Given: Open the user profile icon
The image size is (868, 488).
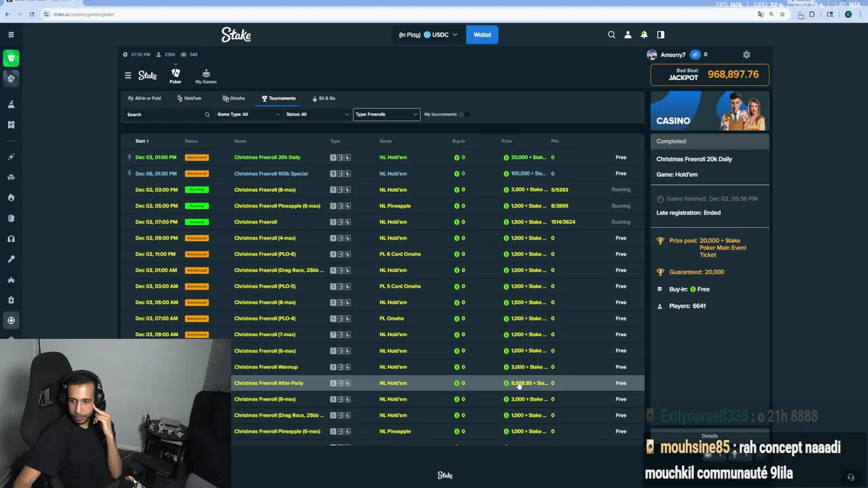Looking at the screenshot, I should tap(628, 35).
